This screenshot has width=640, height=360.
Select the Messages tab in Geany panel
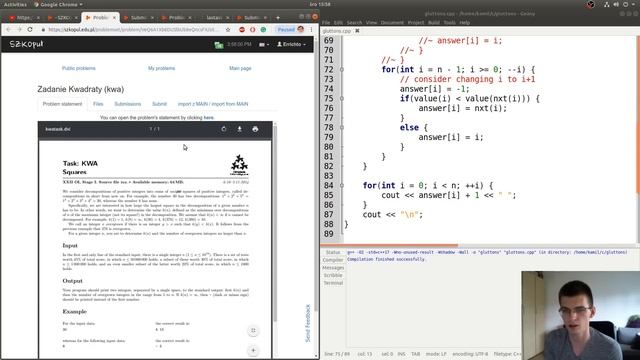click(333, 268)
